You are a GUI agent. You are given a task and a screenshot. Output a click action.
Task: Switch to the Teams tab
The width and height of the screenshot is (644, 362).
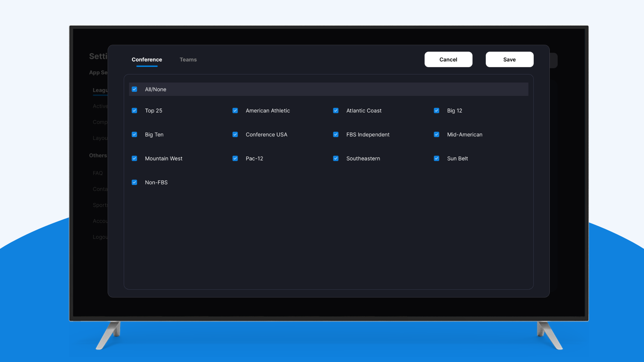click(x=188, y=60)
